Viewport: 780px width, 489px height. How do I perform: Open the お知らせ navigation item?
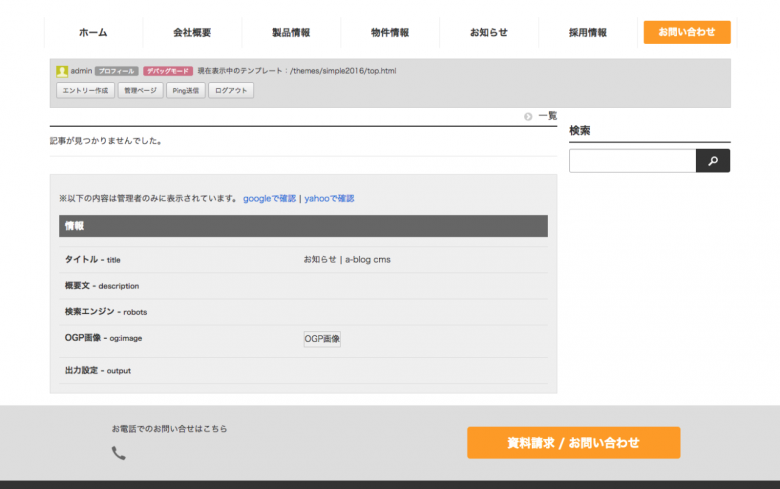point(489,33)
